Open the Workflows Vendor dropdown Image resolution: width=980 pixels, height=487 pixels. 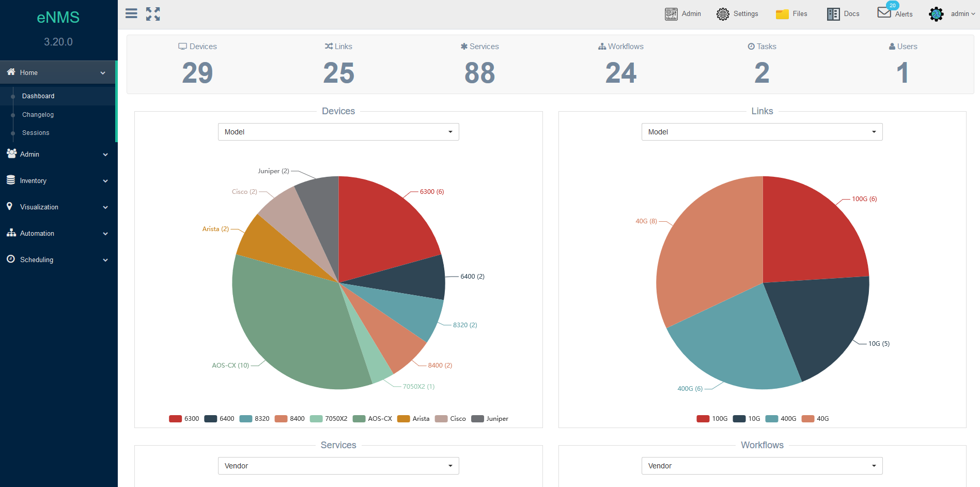tap(762, 466)
